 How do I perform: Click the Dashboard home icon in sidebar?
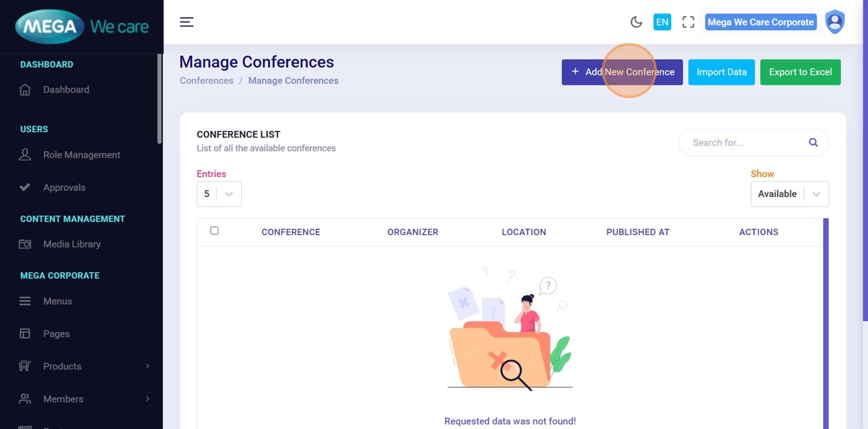pyautogui.click(x=25, y=90)
